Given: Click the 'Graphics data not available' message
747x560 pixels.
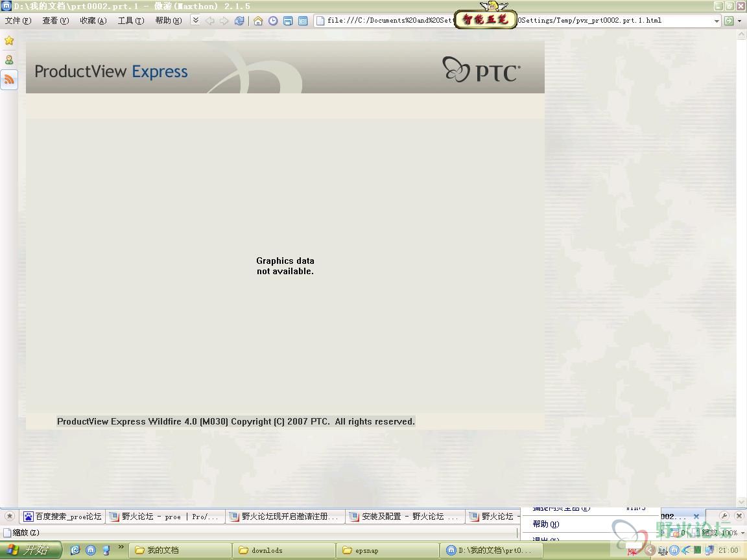Looking at the screenshot, I should tap(285, 266).
